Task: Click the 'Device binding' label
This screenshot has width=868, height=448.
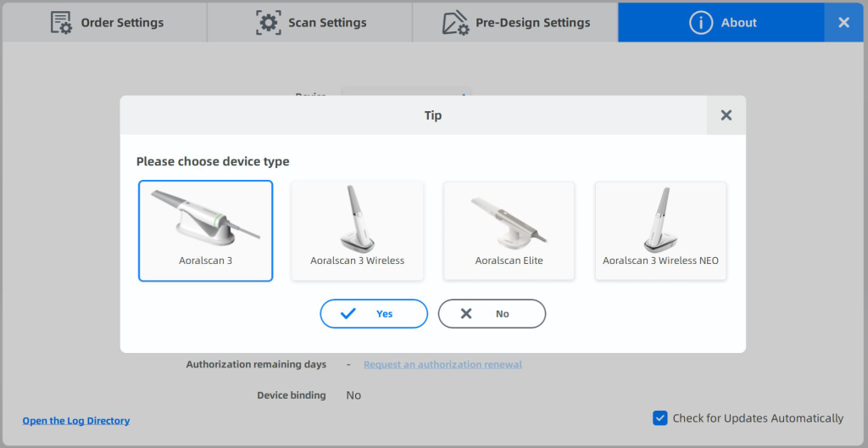Action: pos(292,395)
